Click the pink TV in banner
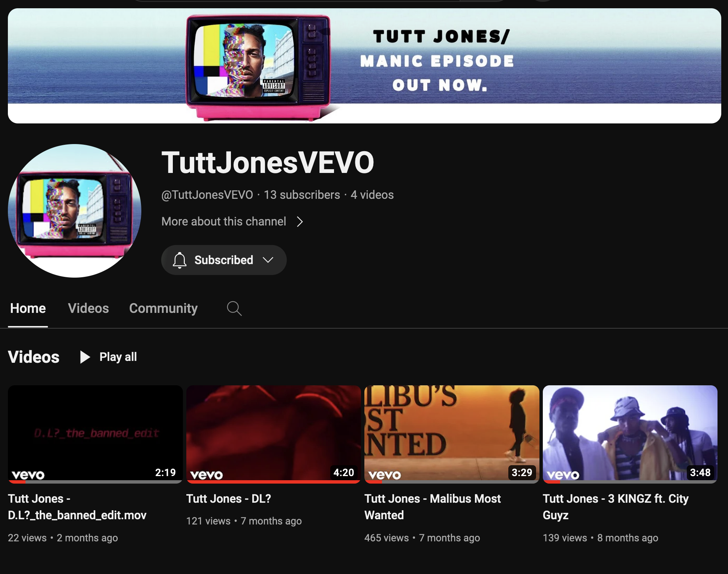The height and width of the screenshot is (574, 728). coord(258,67)
